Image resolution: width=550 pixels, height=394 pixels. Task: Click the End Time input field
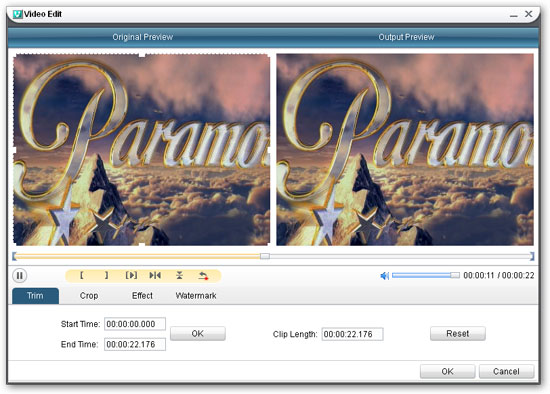click(x=135, y=344)
